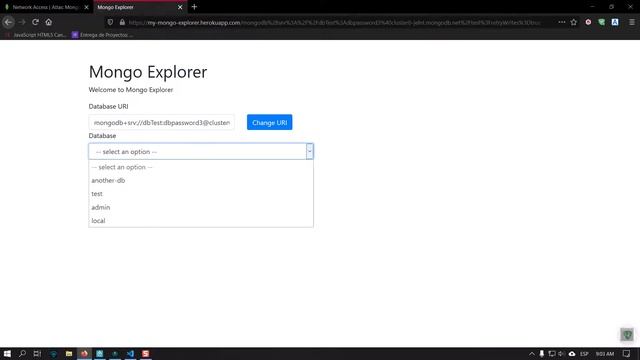Close the Mongo Explorer tab
The height and width of the screenshot is (360, 640).
coord(180,7)
